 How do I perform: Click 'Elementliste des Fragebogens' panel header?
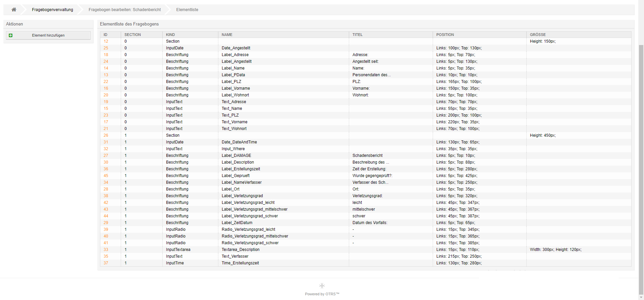(366, 24)
